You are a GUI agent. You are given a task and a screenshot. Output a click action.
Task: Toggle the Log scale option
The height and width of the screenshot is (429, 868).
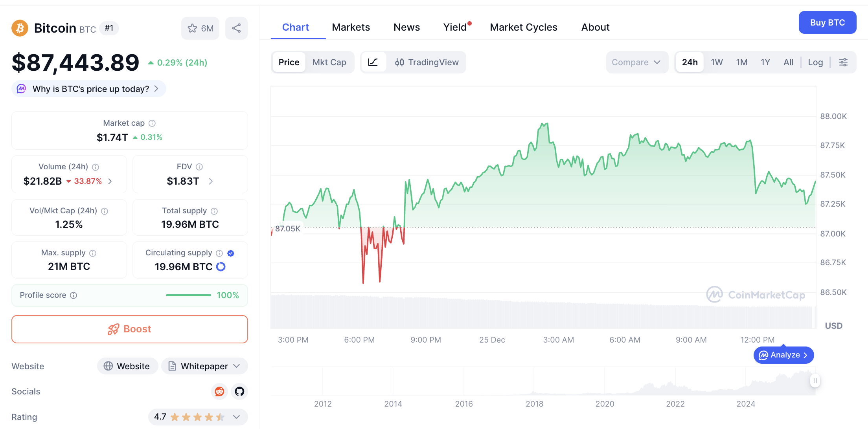[x=815, y=62]
